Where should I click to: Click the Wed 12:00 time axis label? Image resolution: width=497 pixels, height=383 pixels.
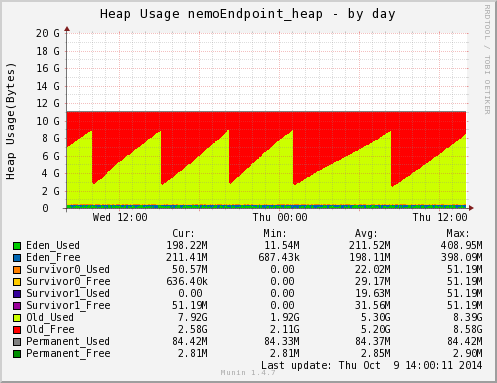tap(120, 217)
